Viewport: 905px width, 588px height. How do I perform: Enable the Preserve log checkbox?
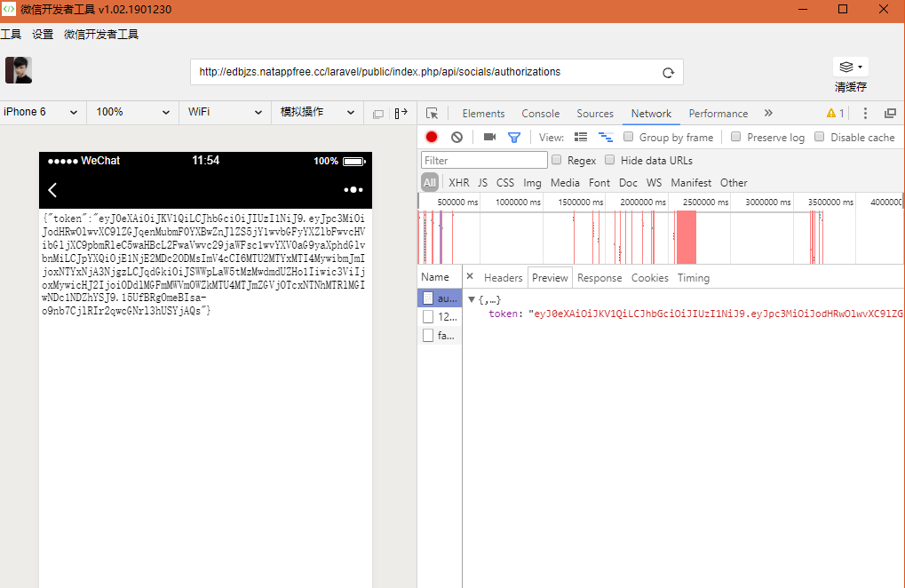[736, 137]
